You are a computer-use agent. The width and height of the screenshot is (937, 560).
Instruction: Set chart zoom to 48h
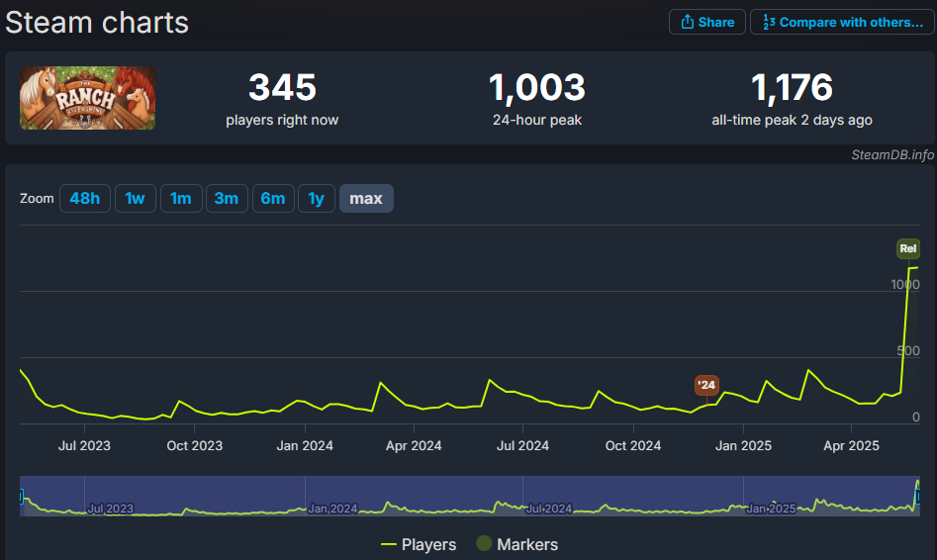click(84, 199)
